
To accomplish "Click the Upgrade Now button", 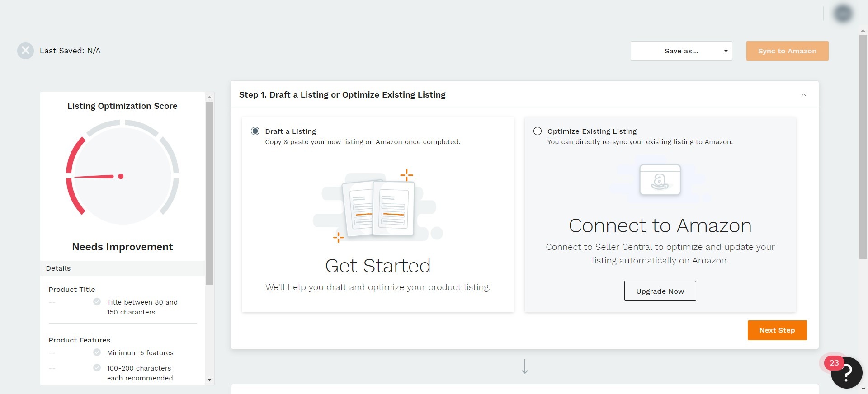I will point(660,291).
